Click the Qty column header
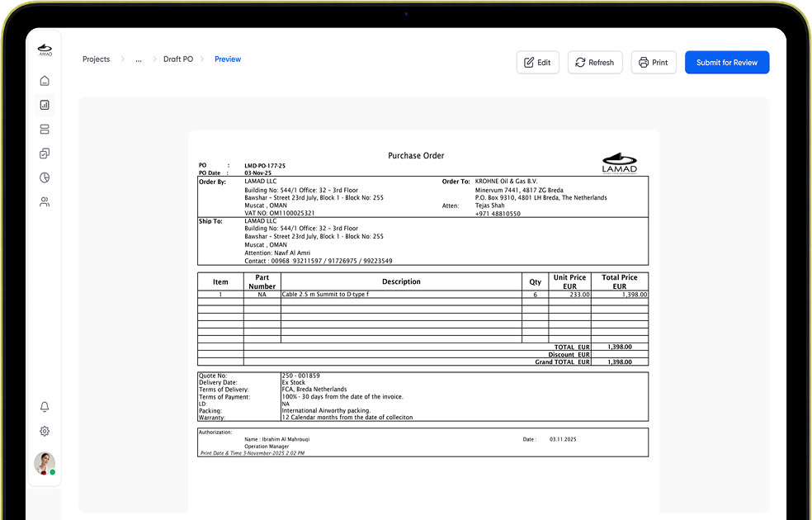 (x=535, y=281)
